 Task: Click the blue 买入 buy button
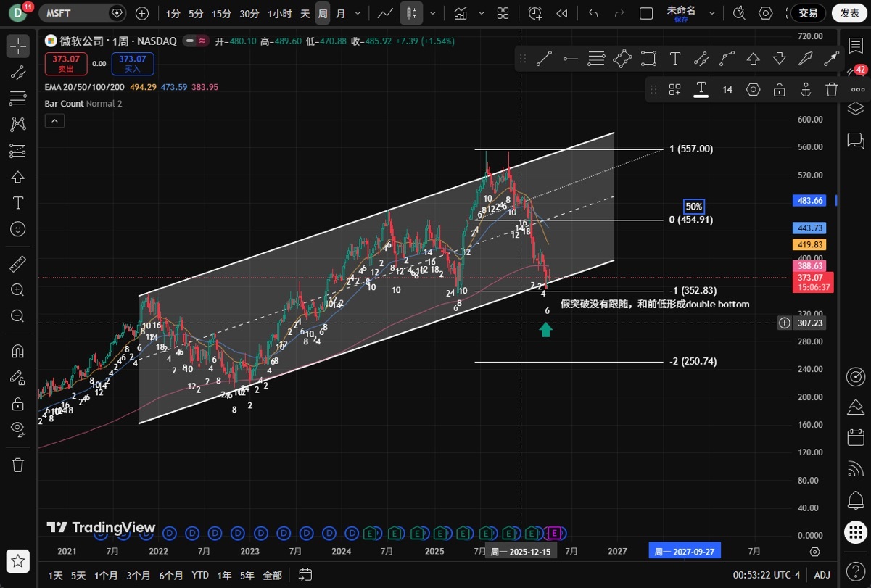click(133, 64)
